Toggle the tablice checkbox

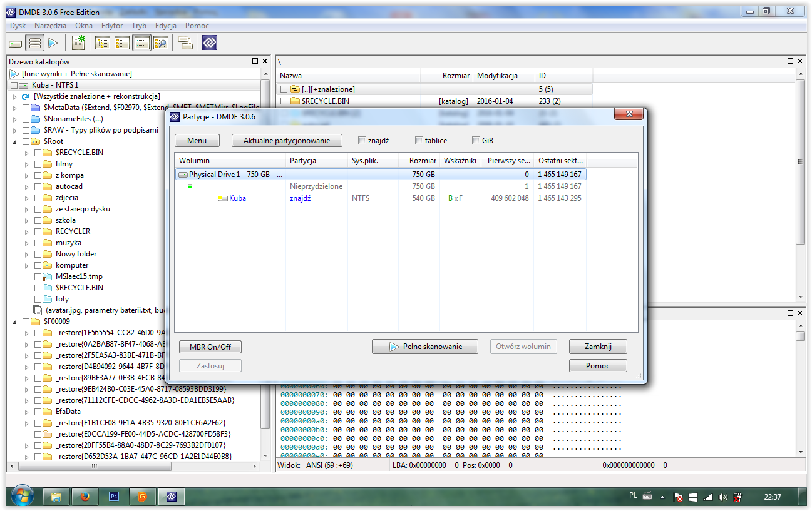(x=419, y=141)
